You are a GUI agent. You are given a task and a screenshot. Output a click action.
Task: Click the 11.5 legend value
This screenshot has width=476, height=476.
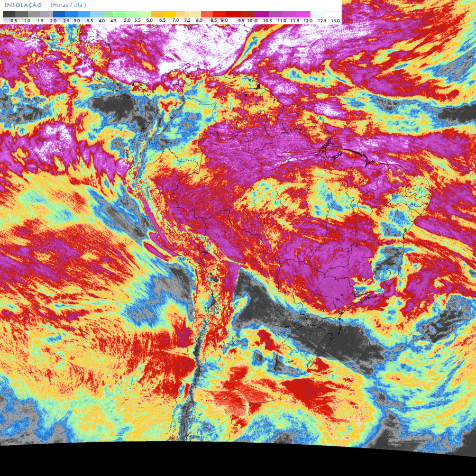coord(295,21)
